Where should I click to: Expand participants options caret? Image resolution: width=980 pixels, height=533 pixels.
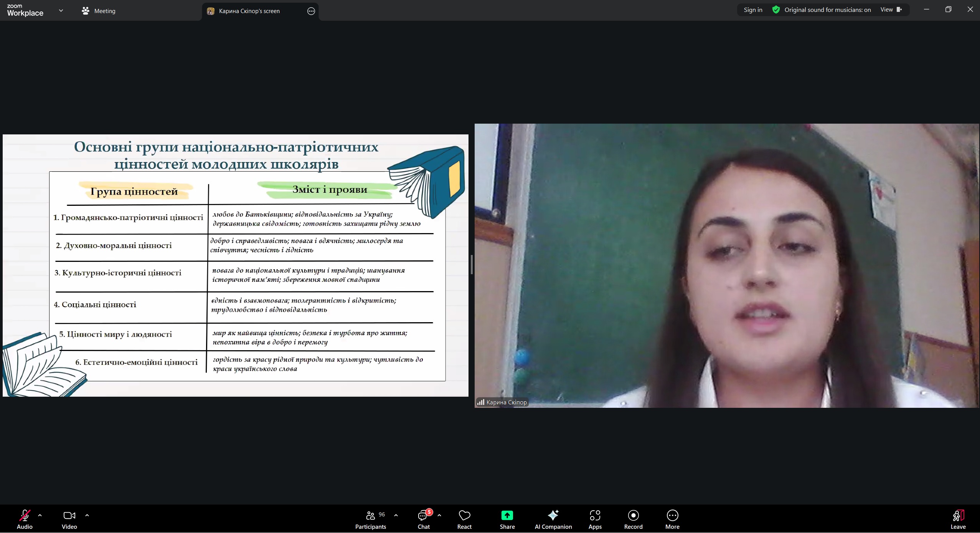pyautogui.click(x=396, y=515)
